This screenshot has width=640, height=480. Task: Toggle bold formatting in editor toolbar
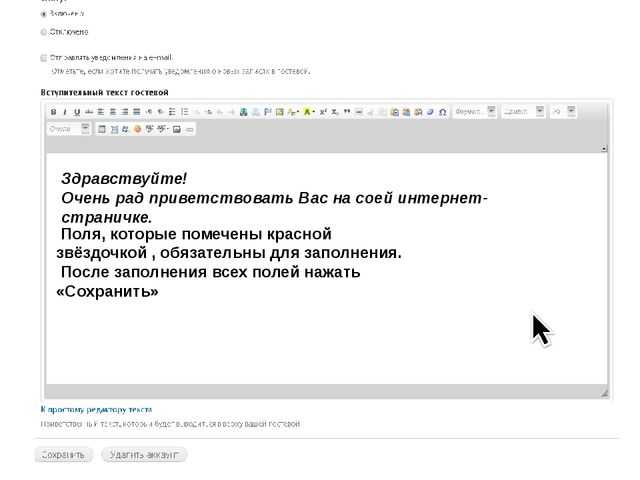[53, 112]
